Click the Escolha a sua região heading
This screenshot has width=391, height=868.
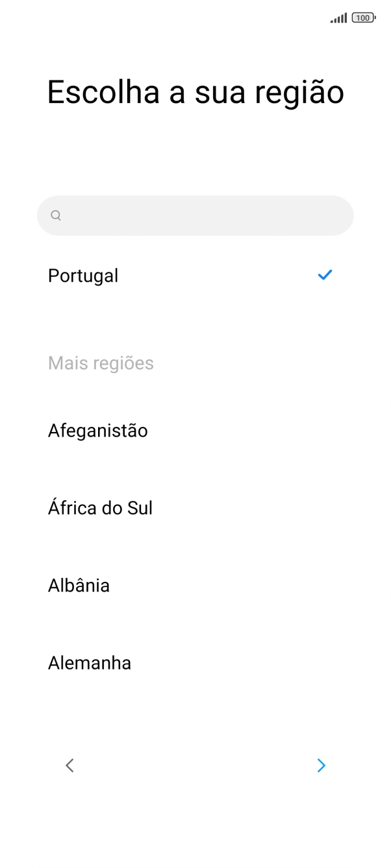pos(195,91)
